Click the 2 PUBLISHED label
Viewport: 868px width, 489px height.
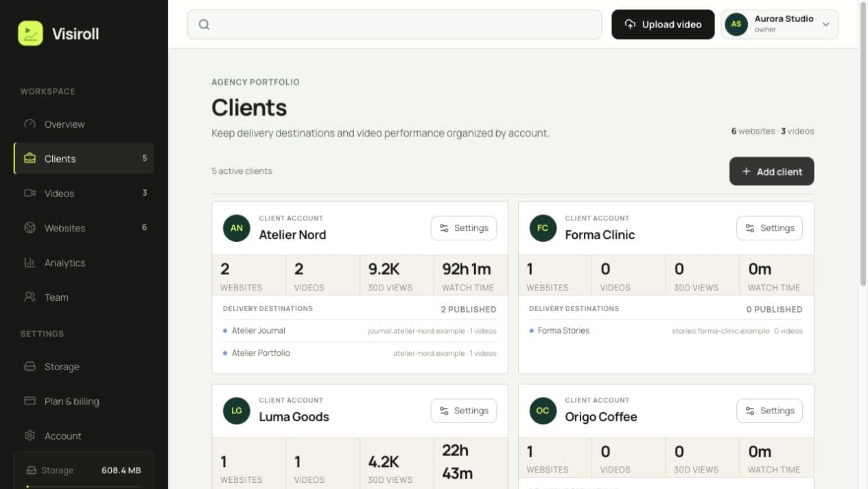pos(469,309)
